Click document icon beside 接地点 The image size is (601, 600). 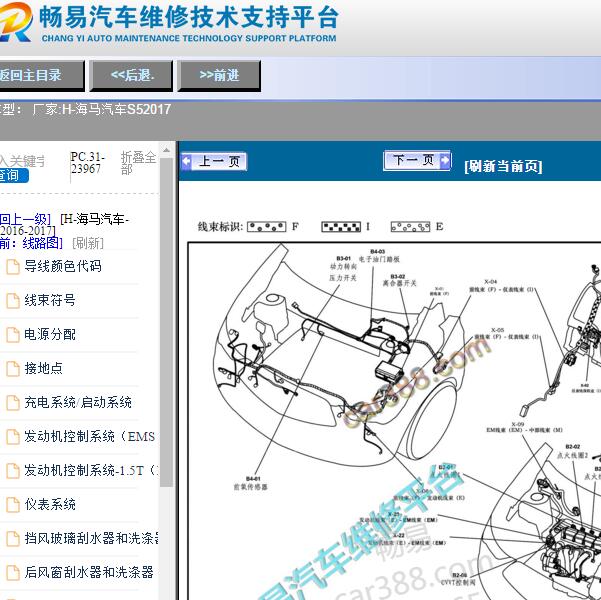[x=13, y=369]
